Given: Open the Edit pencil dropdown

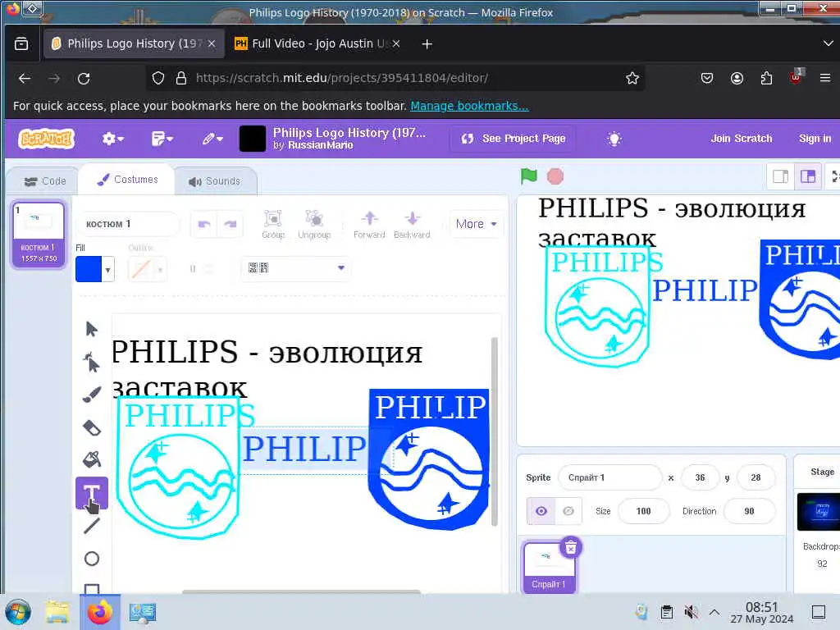Looking at the screenshot, I should [x=212, y=139].
